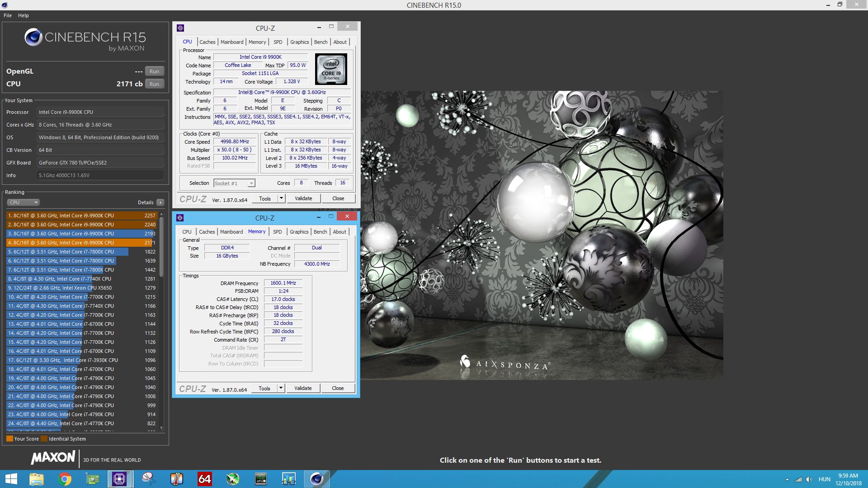The image size is (868, 488).
Task: Click the ranking list scroll down arrow
Action: pyautogui.click(x=161, y=428)
